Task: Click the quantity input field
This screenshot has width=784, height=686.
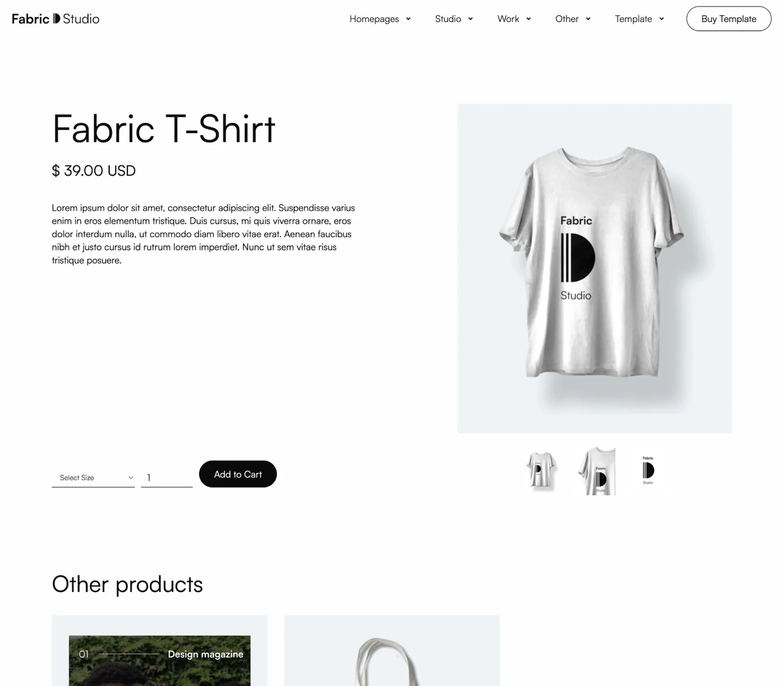Action: (167, 478)
